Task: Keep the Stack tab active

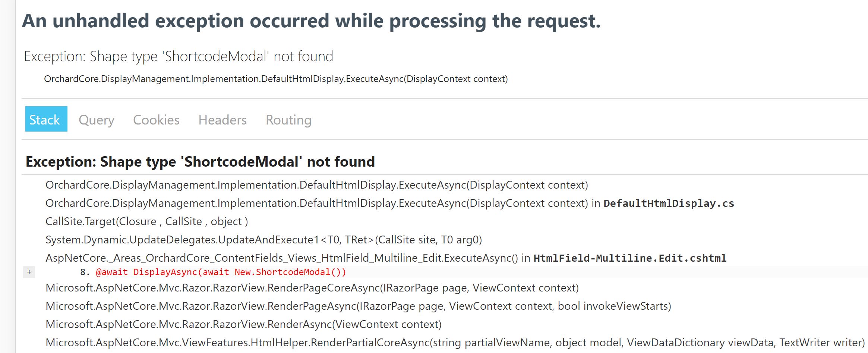Action: click(45, 120)
